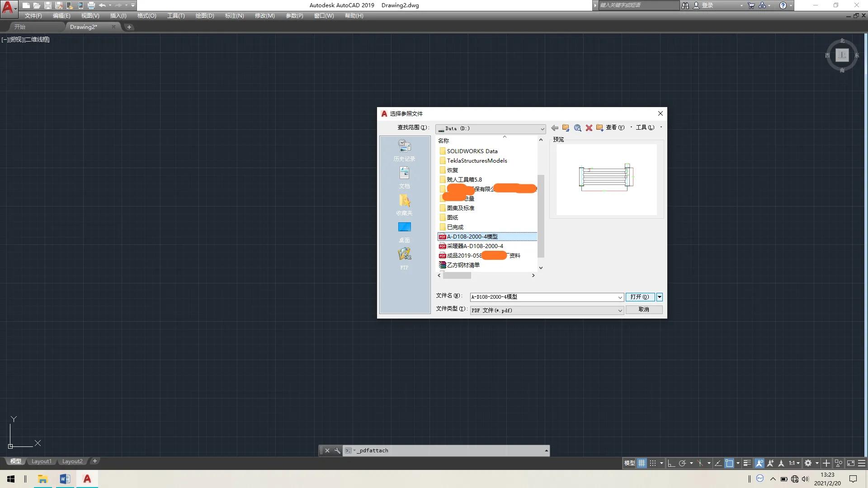The height and width of the screenshot is (488, 868).
Task: Toggle isometric drafting in status bar
Action: click(x=700, y=463)
